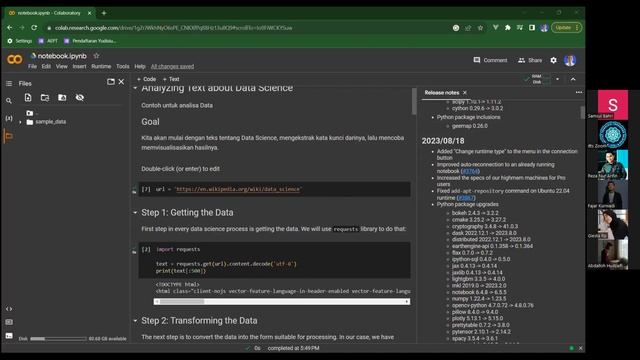Open Files pane in new window
This screenshot has height=360, width=640.
[110, 82]
